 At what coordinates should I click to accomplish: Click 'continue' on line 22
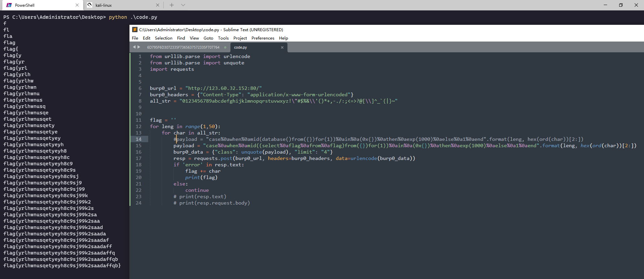[197, 190]
